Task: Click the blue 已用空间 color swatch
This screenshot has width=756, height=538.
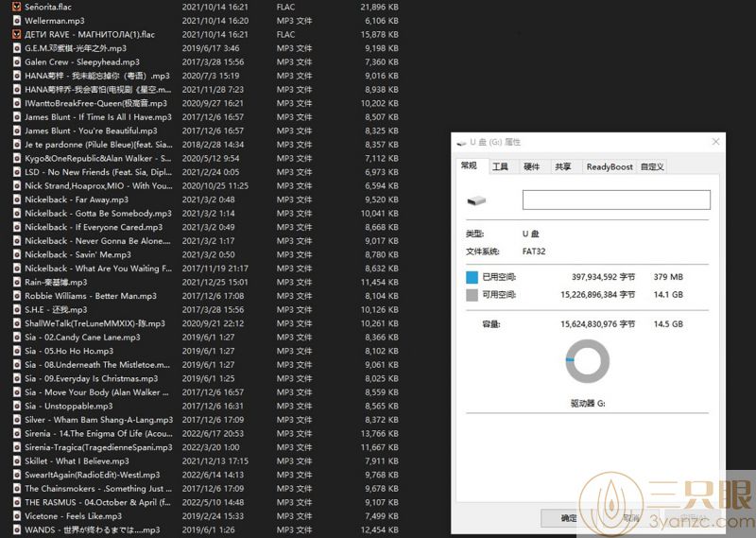Action: point(472,277)
